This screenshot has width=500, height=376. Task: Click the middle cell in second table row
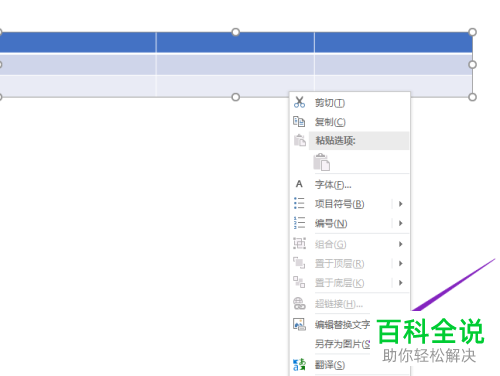(x=235, y=65)
